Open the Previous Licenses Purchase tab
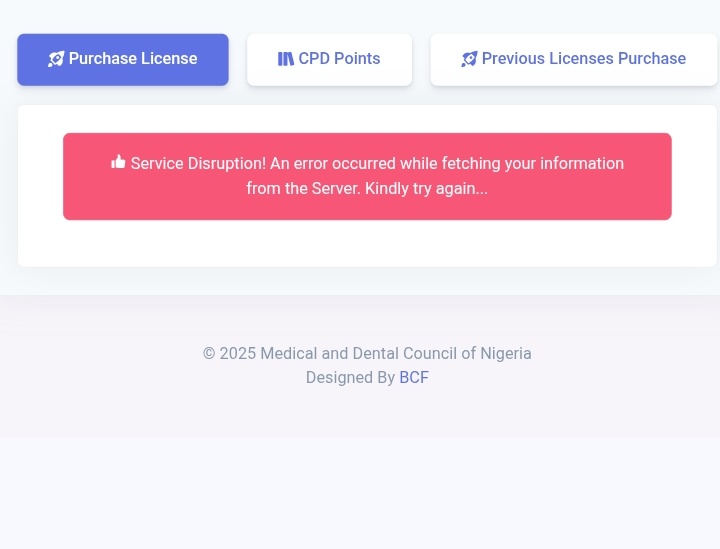Screen dimensions: 720x549 point(574,60)
